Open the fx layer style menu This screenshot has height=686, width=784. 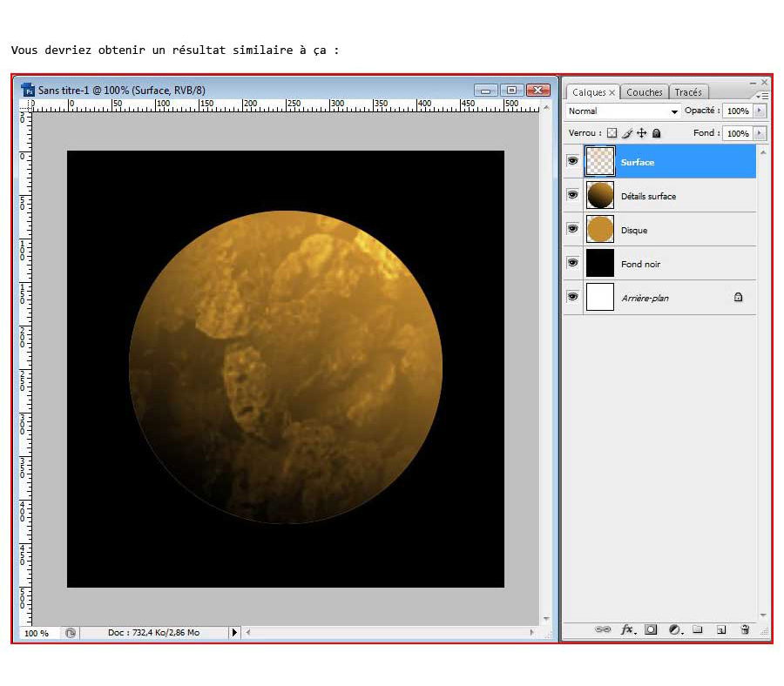pos(626,629)
